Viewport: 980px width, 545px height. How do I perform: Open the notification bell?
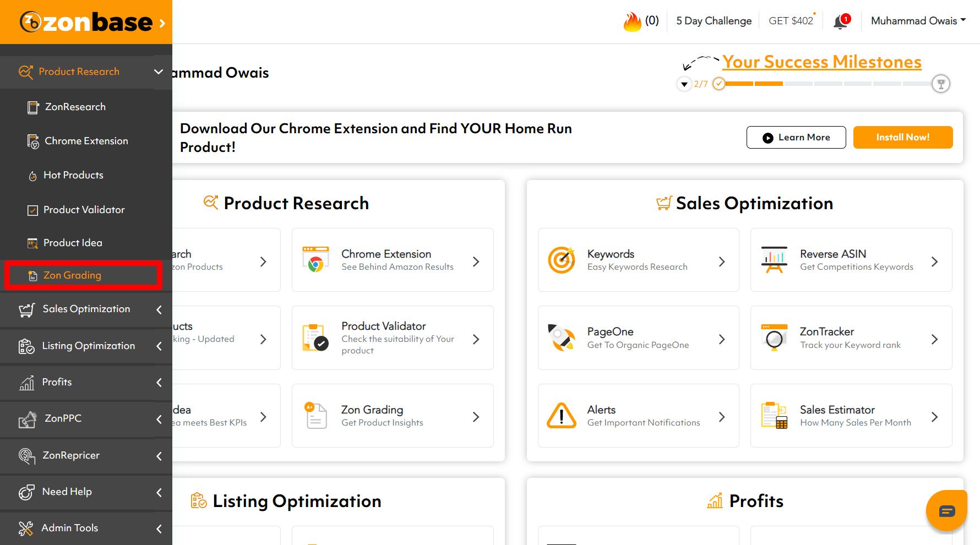841,21
